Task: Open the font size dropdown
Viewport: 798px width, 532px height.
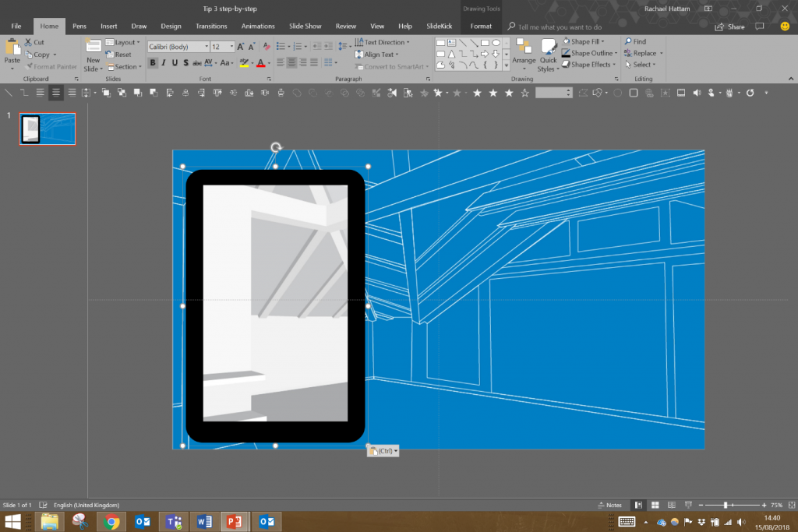Action: pyautogui.click(x=231, y=45)
